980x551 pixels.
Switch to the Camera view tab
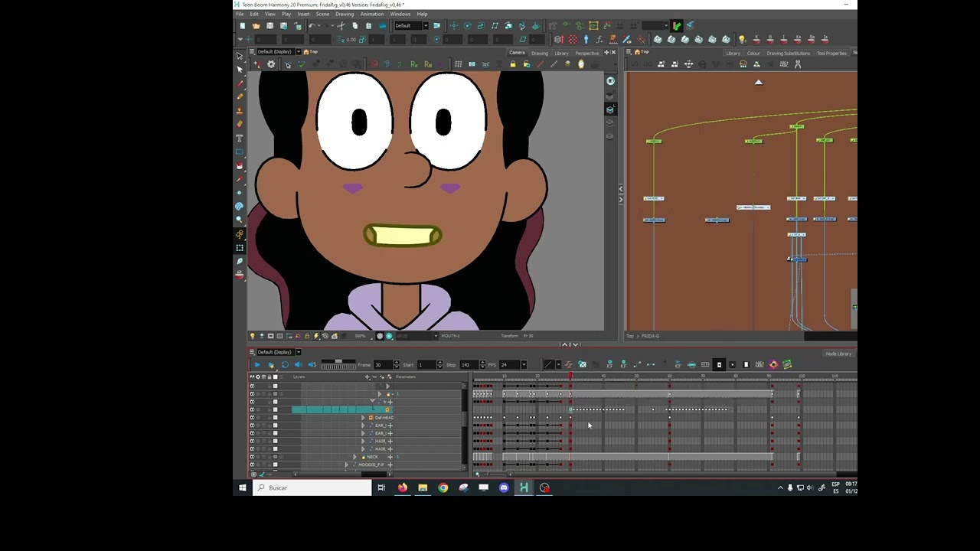pyautogui.click(x=517, y=53)
